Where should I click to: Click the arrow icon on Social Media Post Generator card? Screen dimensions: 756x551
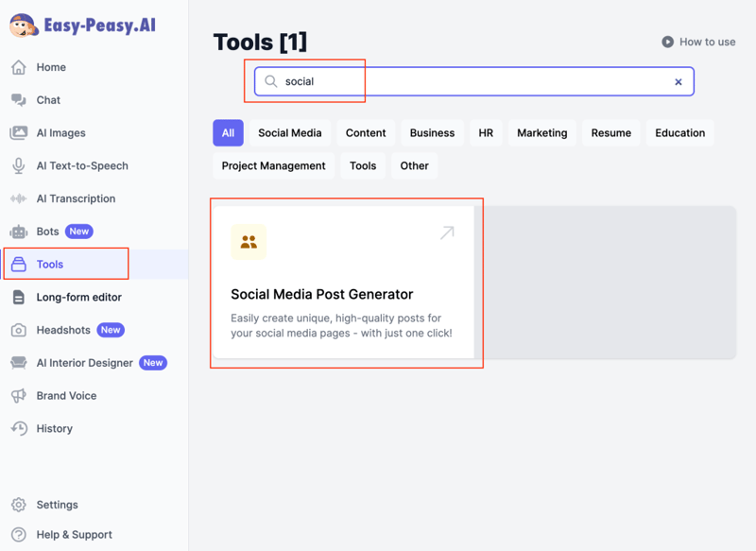[447, 232]
